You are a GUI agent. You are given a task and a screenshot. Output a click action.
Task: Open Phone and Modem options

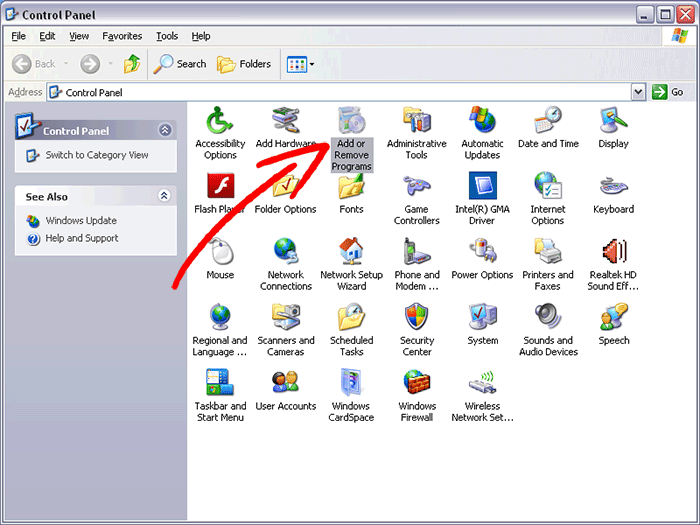pos(417,264)
